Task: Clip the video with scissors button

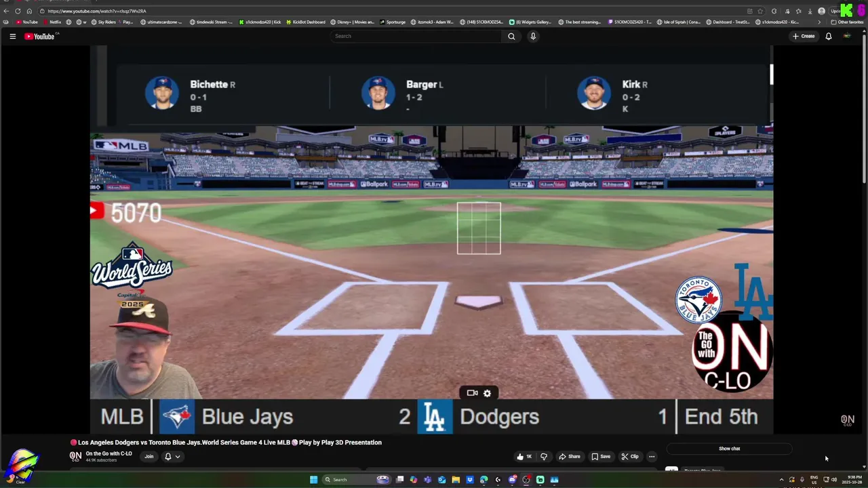Action: pos(630,456)
